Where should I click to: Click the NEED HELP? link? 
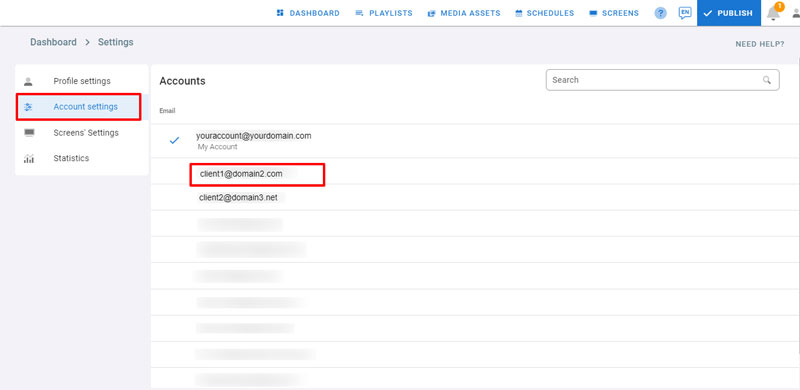pos(760,44)
